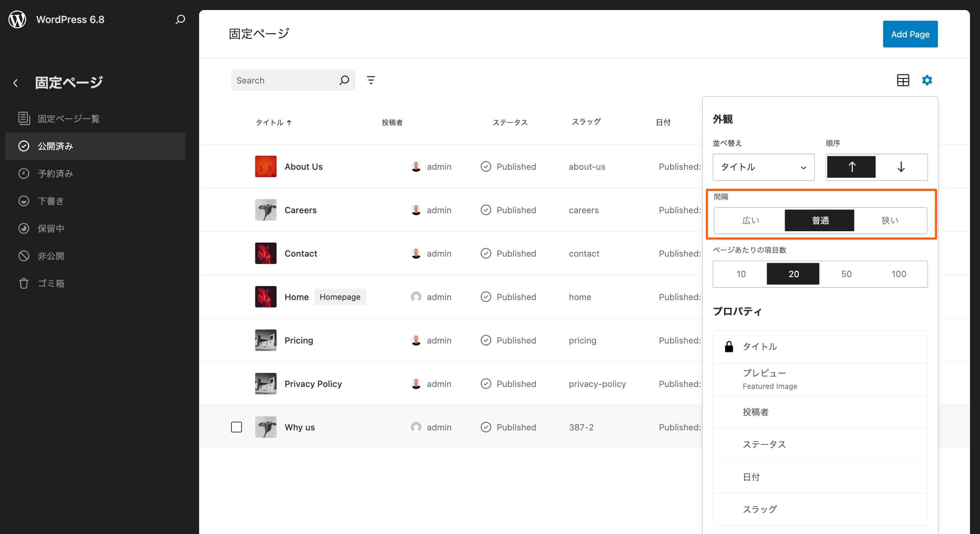Select descending order down arrow
Image resolution: width=980 pixels, height=534 pixels.
pyautogui.click(x=901, y=167)
